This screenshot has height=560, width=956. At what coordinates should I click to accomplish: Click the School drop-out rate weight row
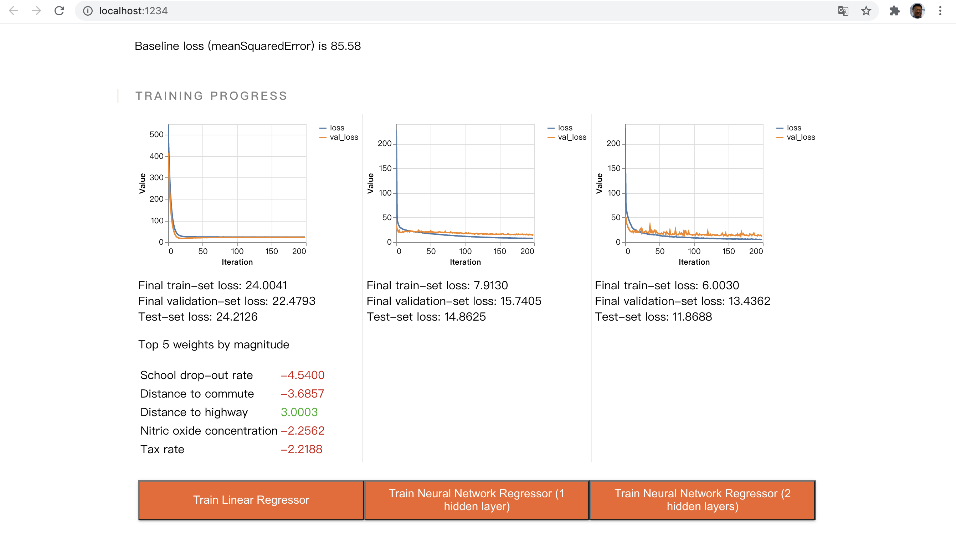[x=232, y=375]
